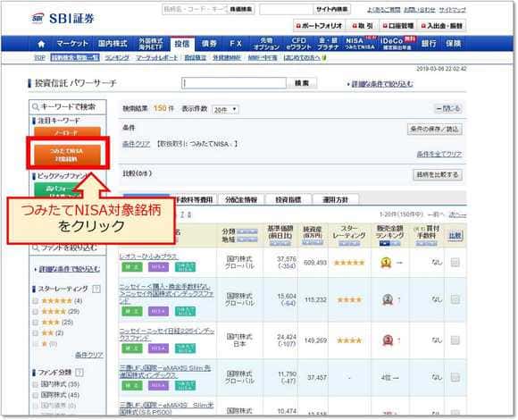Check the three-star rating filter (25)
The height and width of the screenshot is (420, 518).
click(x=36, y=323)
